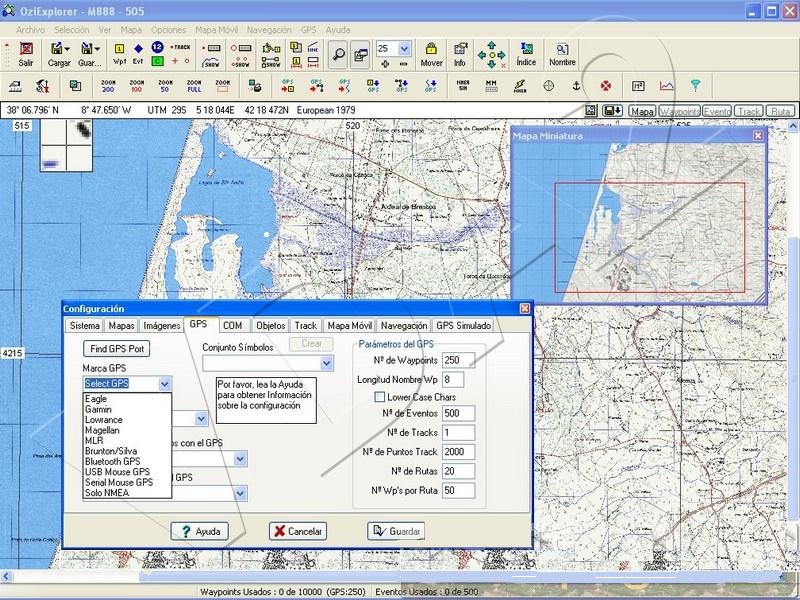Open the Info tool icon

pyautogui.click(x=460, y=49)
